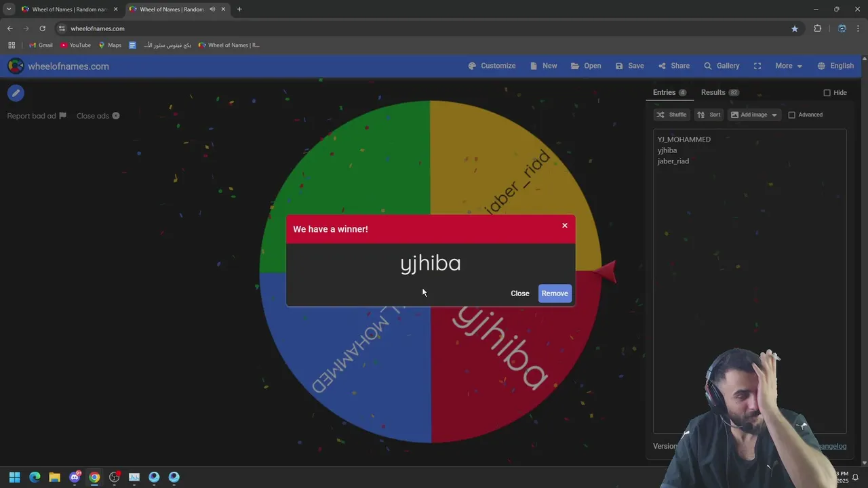The width and height of the screenshot is (868, 488).
Task: Click the Chrome taskbar icon
Action: click(94, 477)
